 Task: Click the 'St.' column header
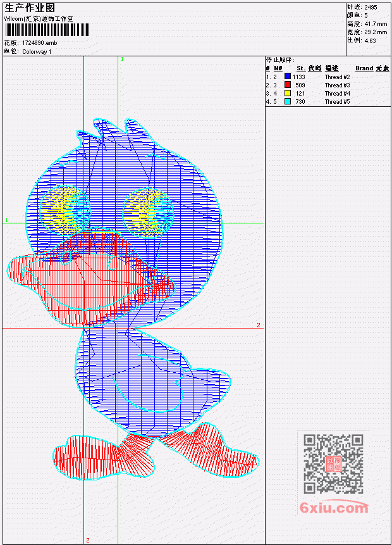point(301,68)
